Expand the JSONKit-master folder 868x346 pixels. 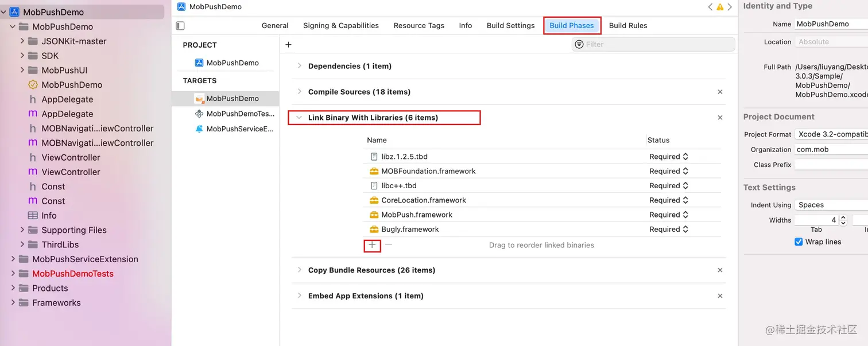[x=22, y=41]
